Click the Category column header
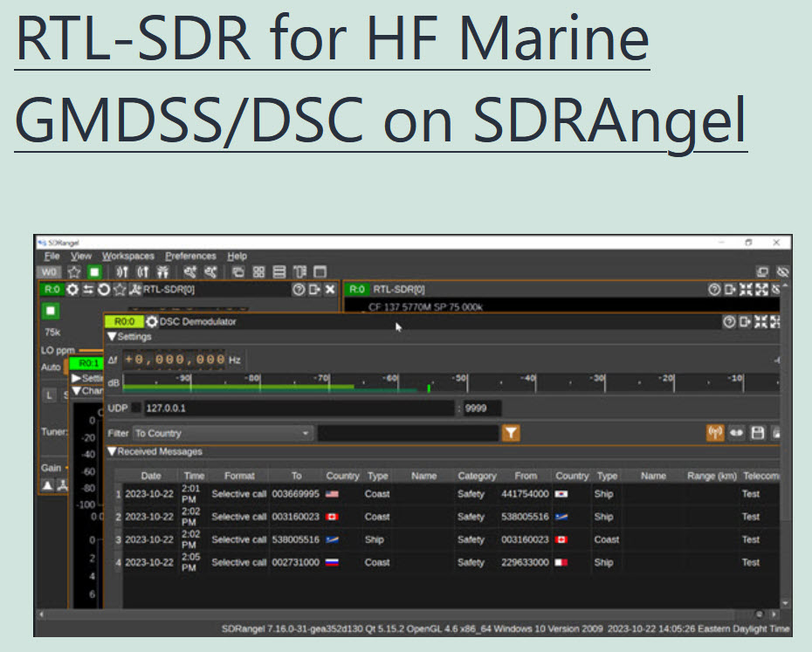This screenshot has width=812, height=652. (x=477, y=476)
